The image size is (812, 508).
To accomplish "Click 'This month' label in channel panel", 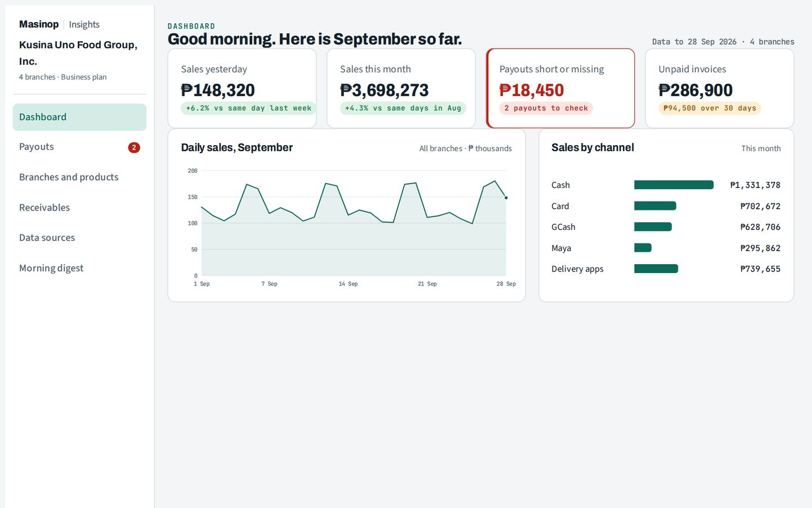I will (761, 148).
